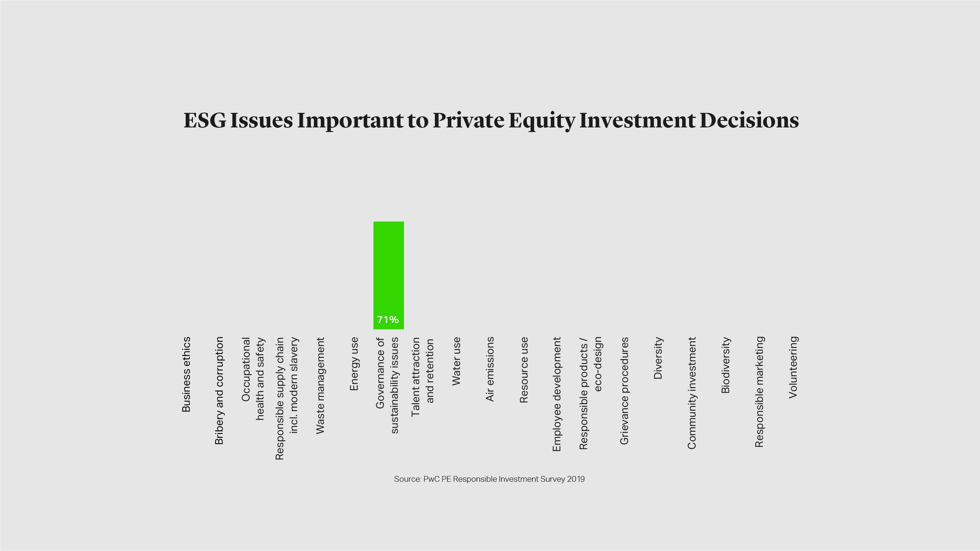Select the Air emissions label
The width and height of the screenshot is (980, 551).
pyautogui.click(x=490, y=369)
